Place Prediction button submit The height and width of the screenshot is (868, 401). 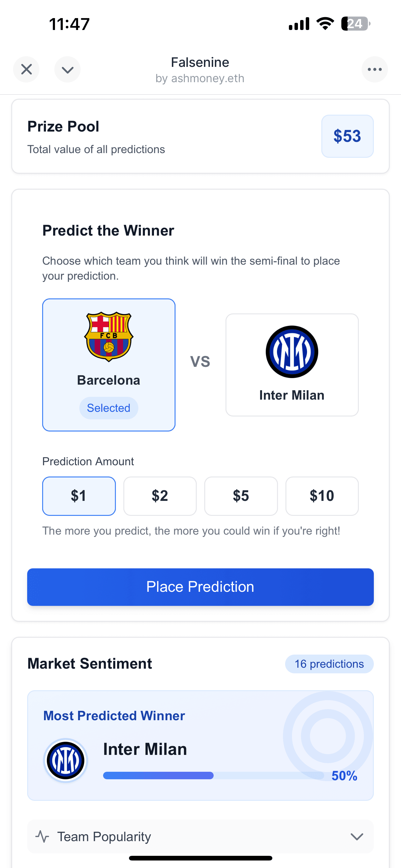[x=200, y=587]
